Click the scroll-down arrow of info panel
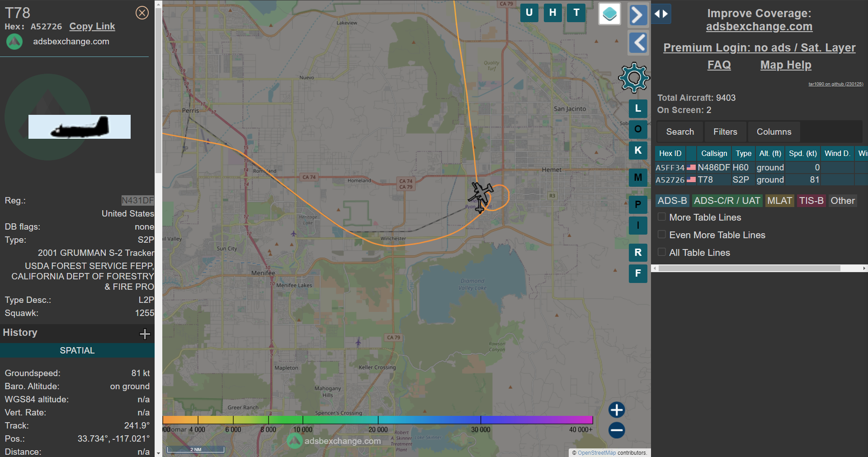 point(158,453)
